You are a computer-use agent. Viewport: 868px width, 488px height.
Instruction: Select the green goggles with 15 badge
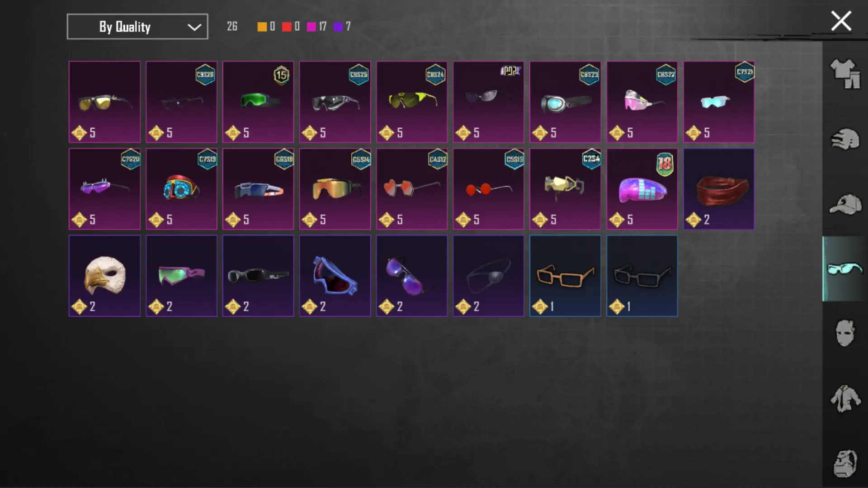pos(258,102)
